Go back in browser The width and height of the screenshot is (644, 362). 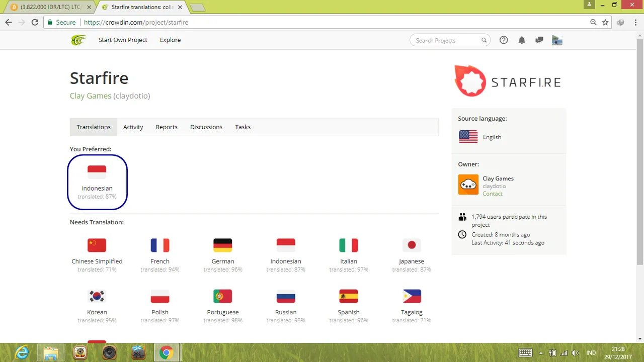(9, 22)
